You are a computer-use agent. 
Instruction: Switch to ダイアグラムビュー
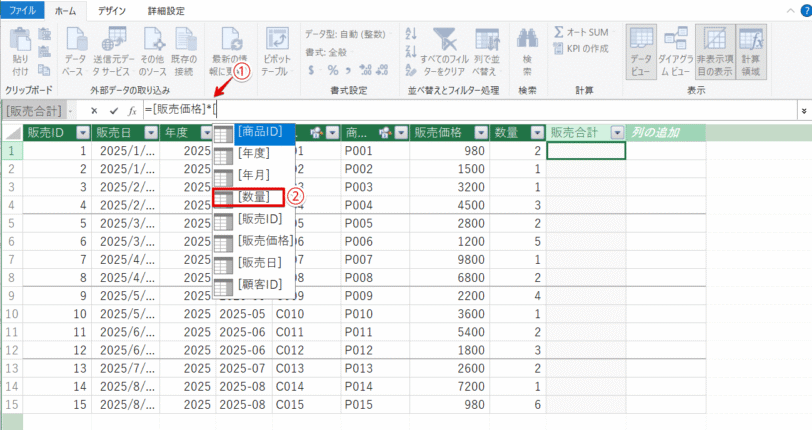point(676,52)
